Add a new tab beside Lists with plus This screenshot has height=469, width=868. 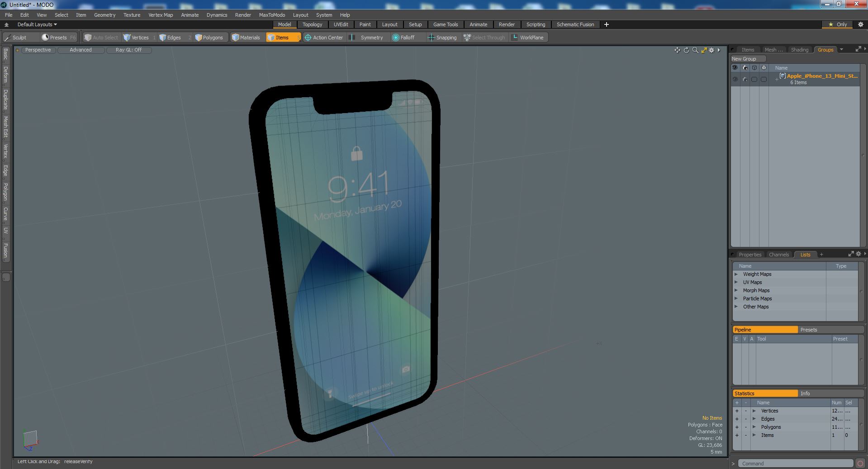pos(821,254)
